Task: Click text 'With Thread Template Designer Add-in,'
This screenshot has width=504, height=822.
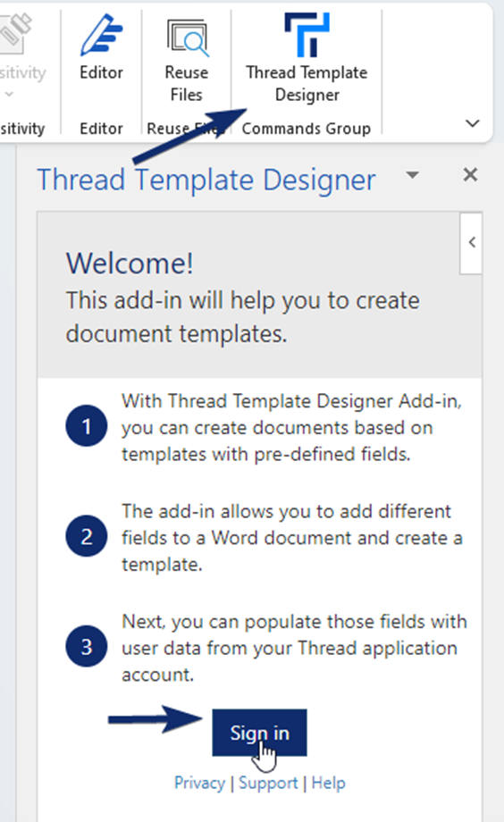Action: tap(291, 401)
